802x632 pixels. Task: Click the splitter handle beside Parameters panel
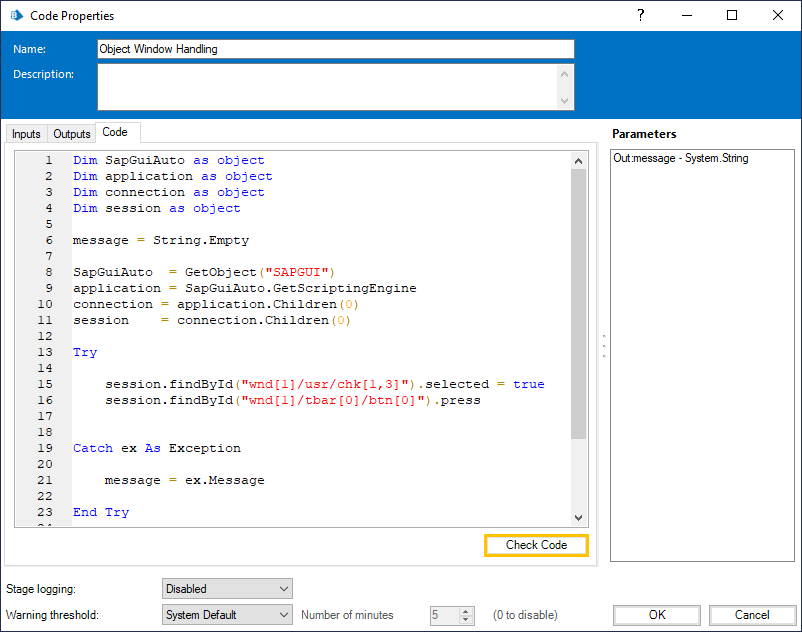pyautogui.click(x=604, y=347)
